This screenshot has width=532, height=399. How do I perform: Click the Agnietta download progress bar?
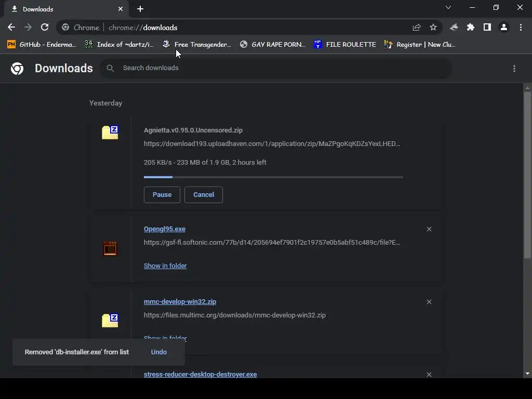click(273, 177)
